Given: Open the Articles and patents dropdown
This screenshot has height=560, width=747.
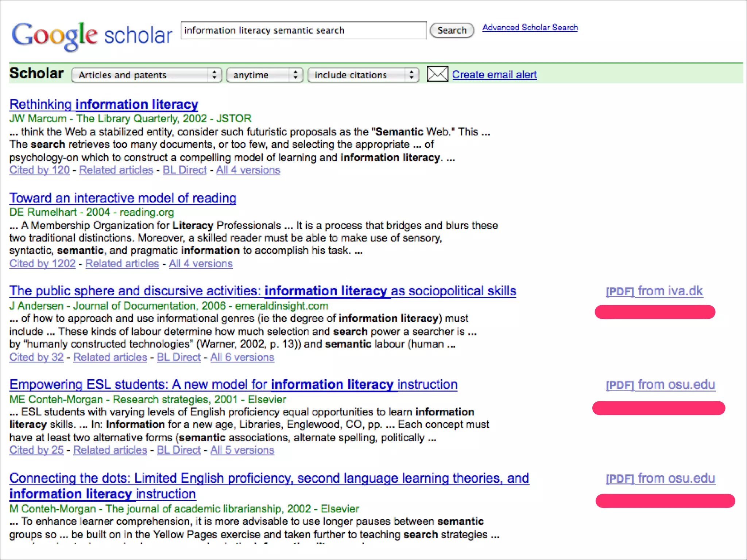Looking at the screenshot, I should [x=146, y=75].
